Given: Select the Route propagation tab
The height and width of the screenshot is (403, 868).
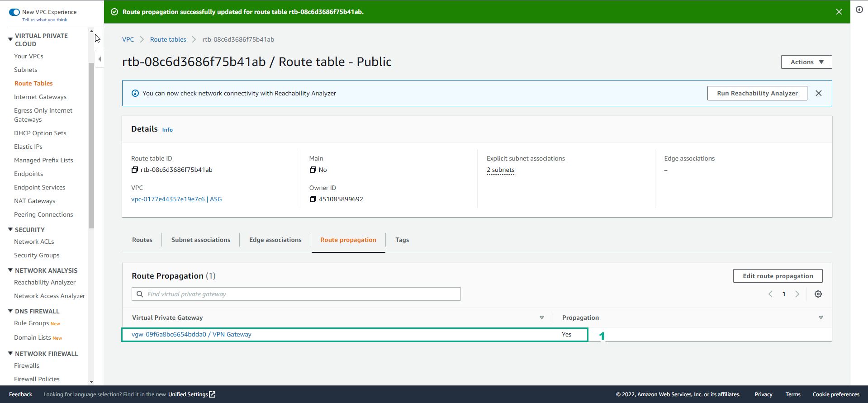Looking at the screenshot, I should [348, 240].
